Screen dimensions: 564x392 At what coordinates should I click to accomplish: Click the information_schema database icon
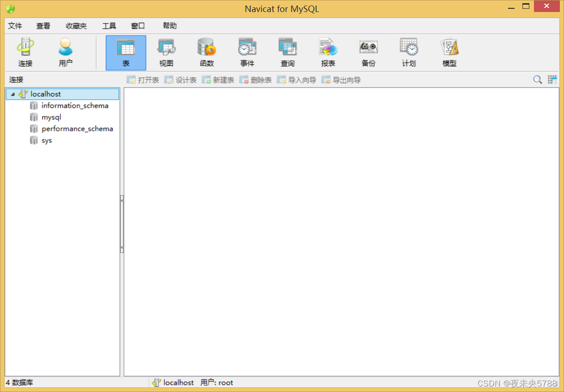pyautogui.click(x=34, y=106)
